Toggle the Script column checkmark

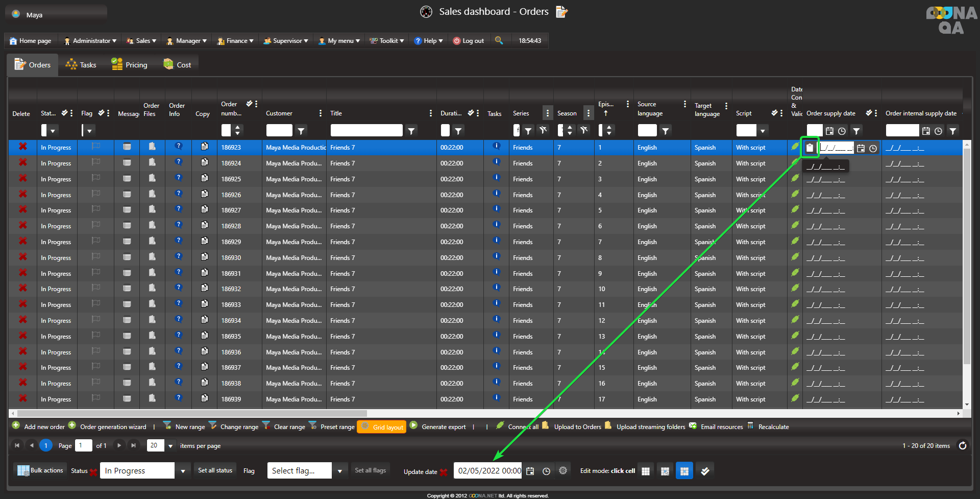pos(774,113)
